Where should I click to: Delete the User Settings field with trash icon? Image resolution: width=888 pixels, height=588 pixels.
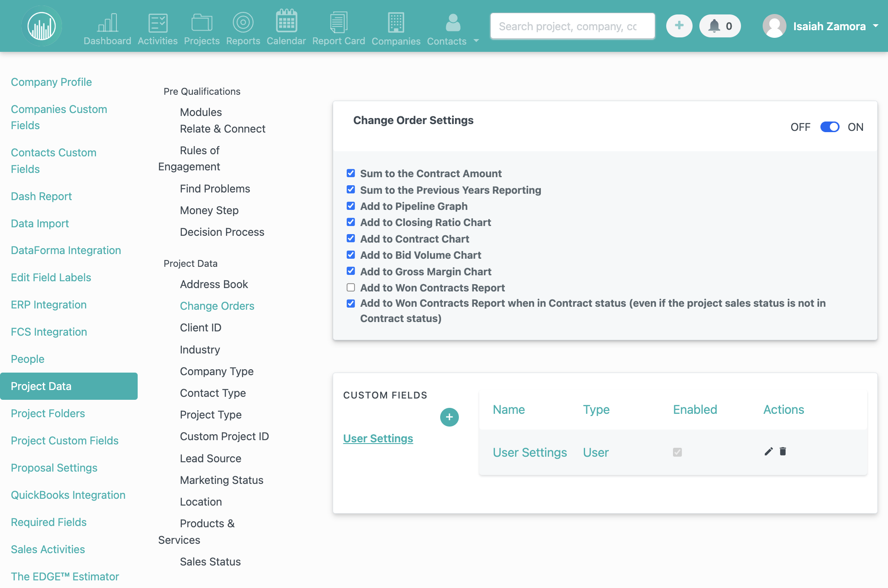click(x=783, y=452)
